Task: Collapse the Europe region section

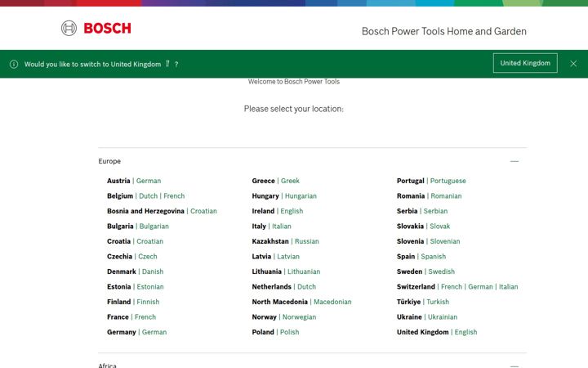Action: (x=514, y=161)
